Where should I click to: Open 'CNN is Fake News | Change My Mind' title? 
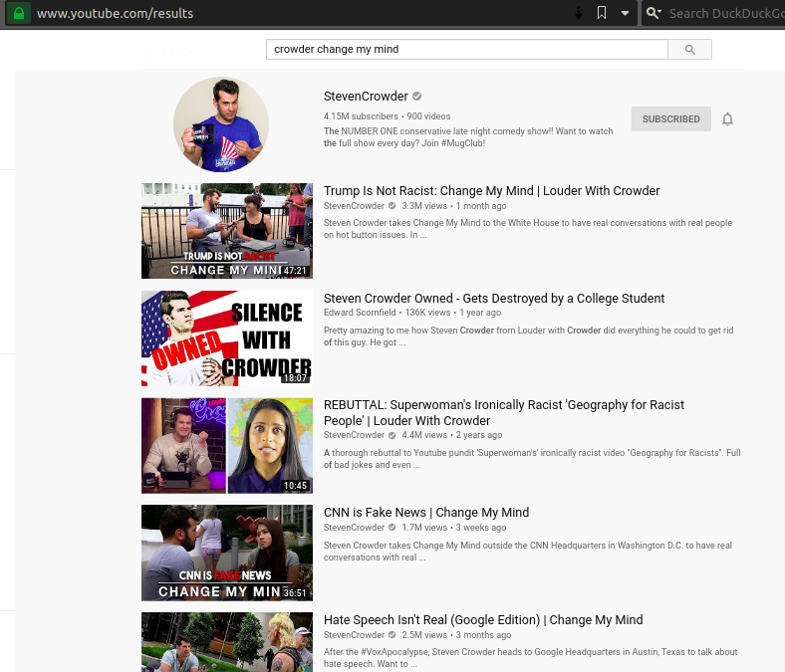pyautogui.click(x=426, y=513)
